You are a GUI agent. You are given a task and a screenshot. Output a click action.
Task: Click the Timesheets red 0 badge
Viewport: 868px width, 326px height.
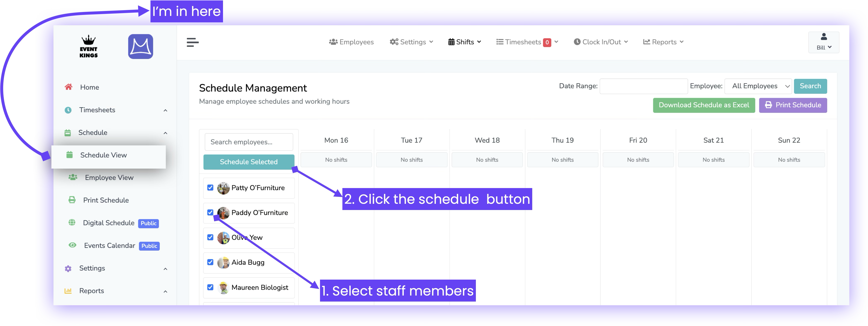[x=547, y=42]
